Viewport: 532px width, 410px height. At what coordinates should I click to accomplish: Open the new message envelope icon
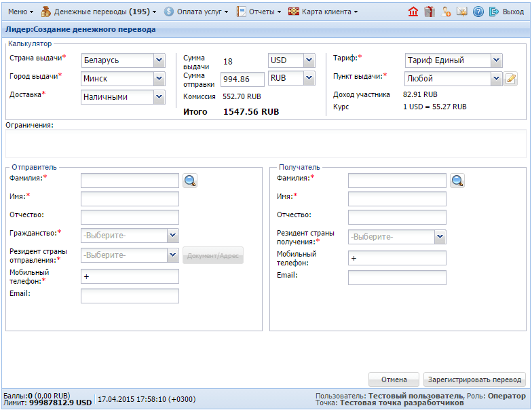[x=462, y=12]
